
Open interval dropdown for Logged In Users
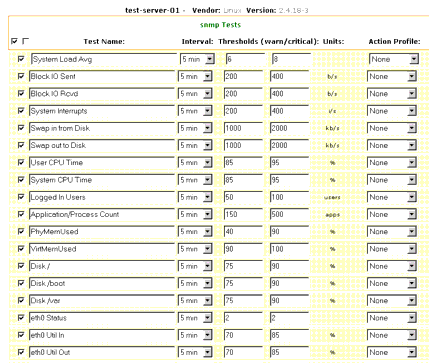click(195, 197)
